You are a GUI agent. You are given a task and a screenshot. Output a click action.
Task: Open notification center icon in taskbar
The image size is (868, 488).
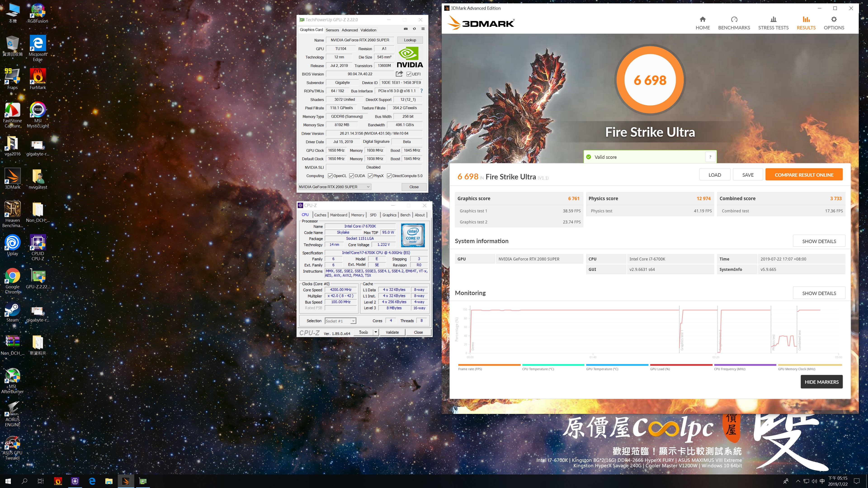[857, 481]
